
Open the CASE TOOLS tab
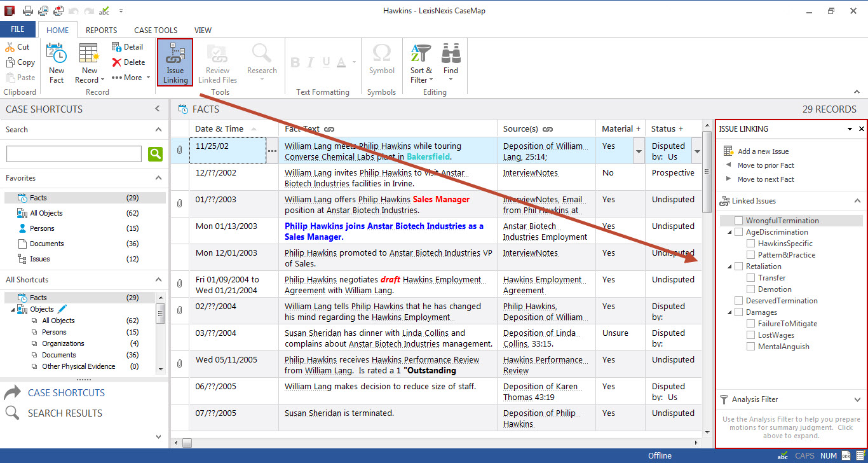[x=156, y=30]
